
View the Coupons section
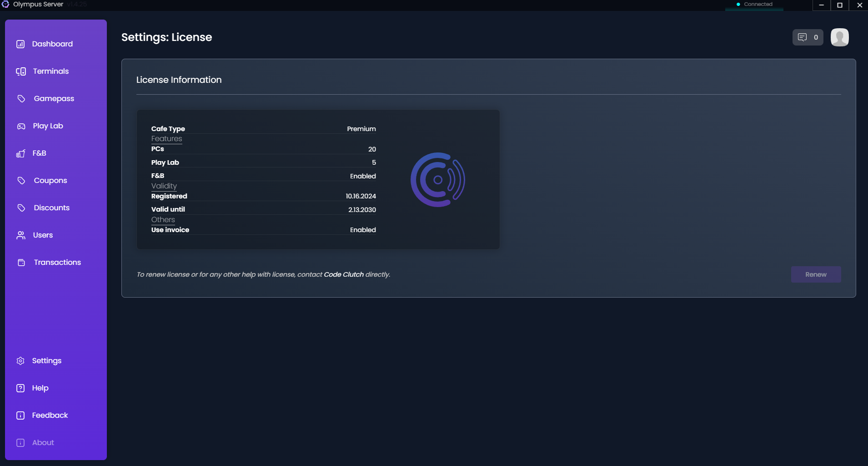coord(50,180)
